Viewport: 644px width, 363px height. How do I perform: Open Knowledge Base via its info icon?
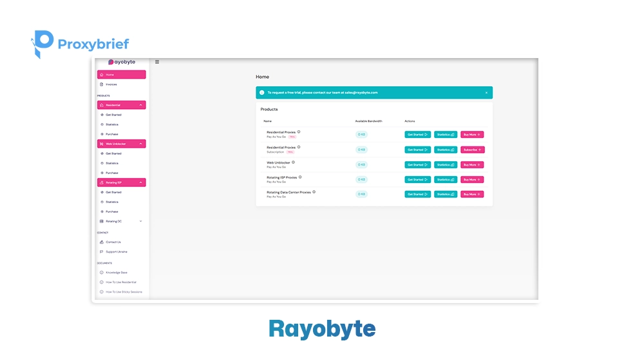pyautogui.click(x=102, y=273)
